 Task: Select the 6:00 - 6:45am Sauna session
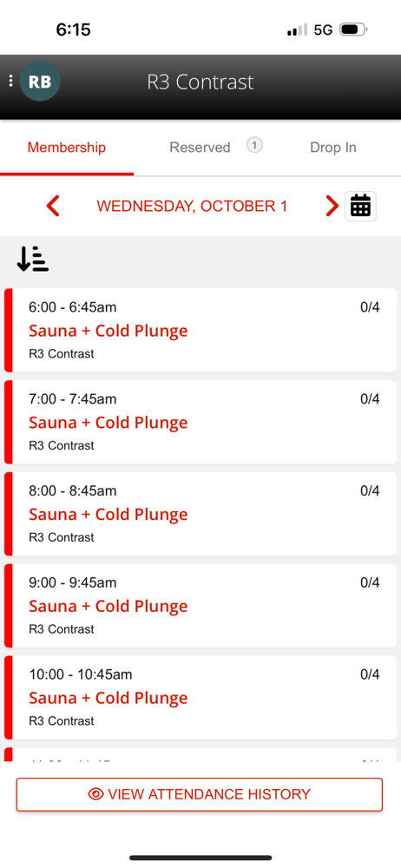click(200, 330)
